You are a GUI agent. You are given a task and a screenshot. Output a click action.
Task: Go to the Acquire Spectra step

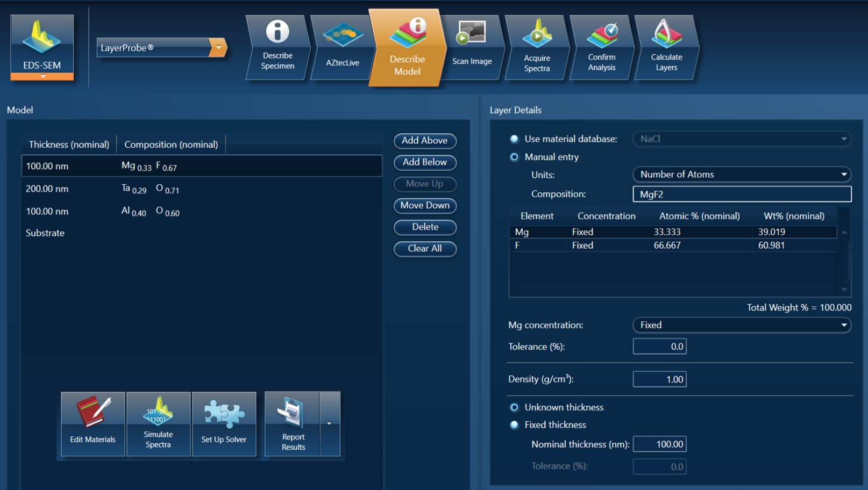(x=537, y=48)
